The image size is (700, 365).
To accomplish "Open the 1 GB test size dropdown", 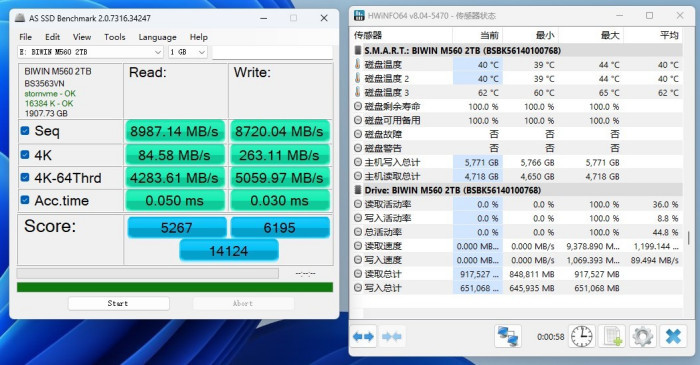I will click(188, 52).
